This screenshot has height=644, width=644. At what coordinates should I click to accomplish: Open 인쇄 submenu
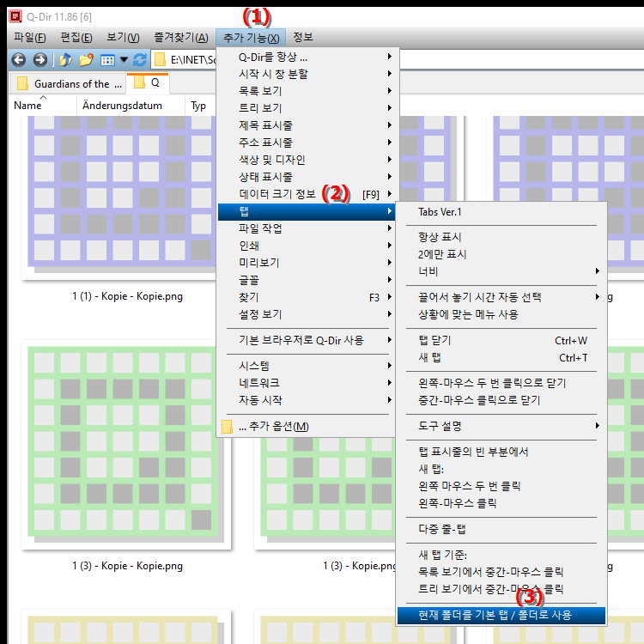(x=306, y=246)
